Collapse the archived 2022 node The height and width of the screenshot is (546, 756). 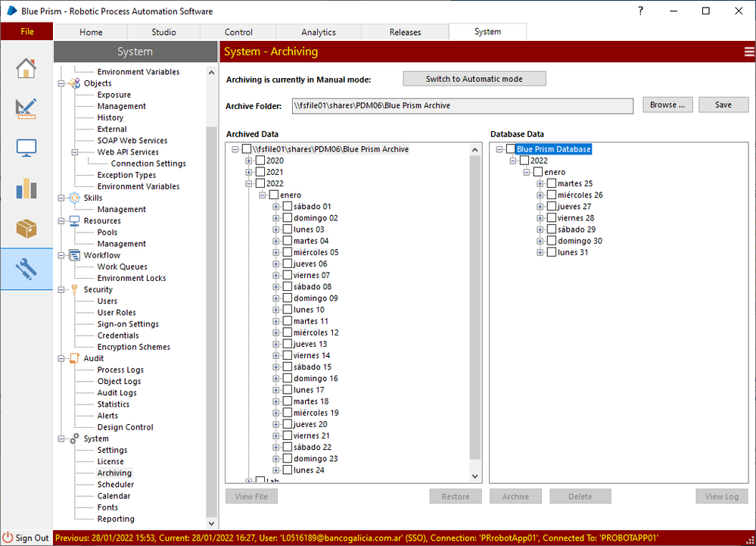pos(249,184)
